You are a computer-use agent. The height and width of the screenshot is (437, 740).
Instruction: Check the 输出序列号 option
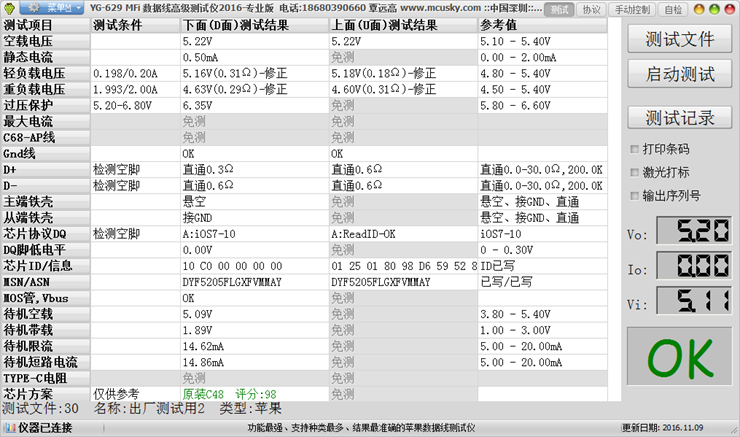[x=635, y=196]
